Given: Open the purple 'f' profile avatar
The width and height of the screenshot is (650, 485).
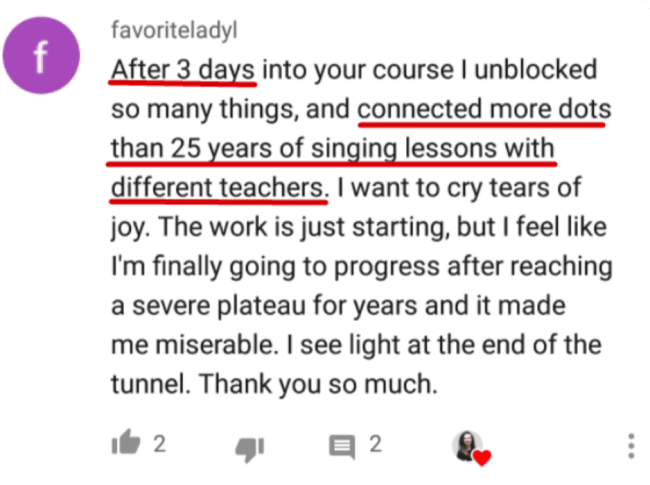Looking at the screenshot, I should pos(41,55).
